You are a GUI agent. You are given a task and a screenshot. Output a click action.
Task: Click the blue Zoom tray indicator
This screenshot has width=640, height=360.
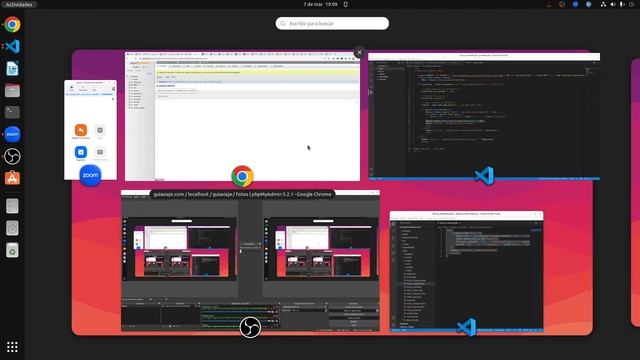coord(575,4)
